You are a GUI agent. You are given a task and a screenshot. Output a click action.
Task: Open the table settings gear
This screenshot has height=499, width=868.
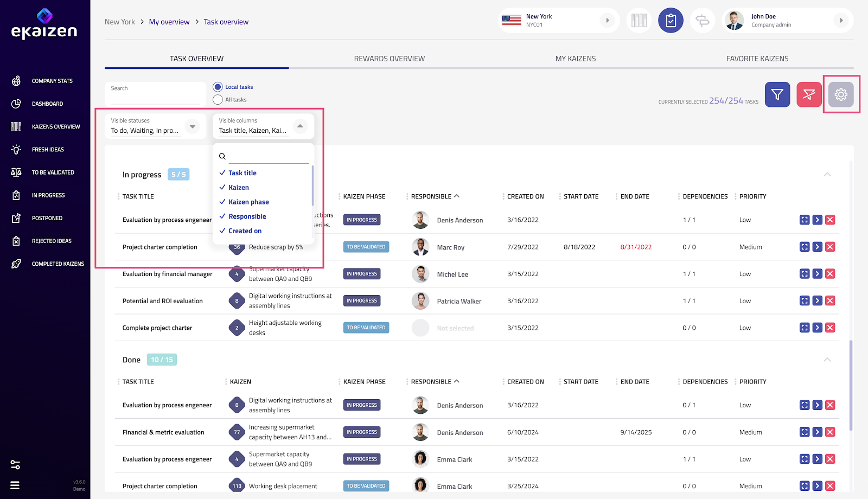(x=841, y=94)
